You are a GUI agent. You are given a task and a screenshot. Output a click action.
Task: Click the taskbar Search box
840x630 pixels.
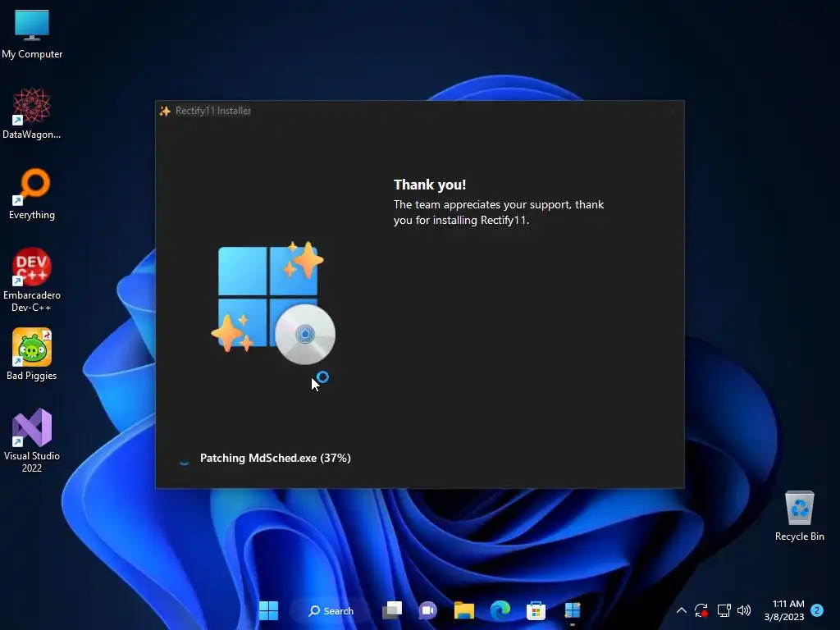[x=331, y=610]
